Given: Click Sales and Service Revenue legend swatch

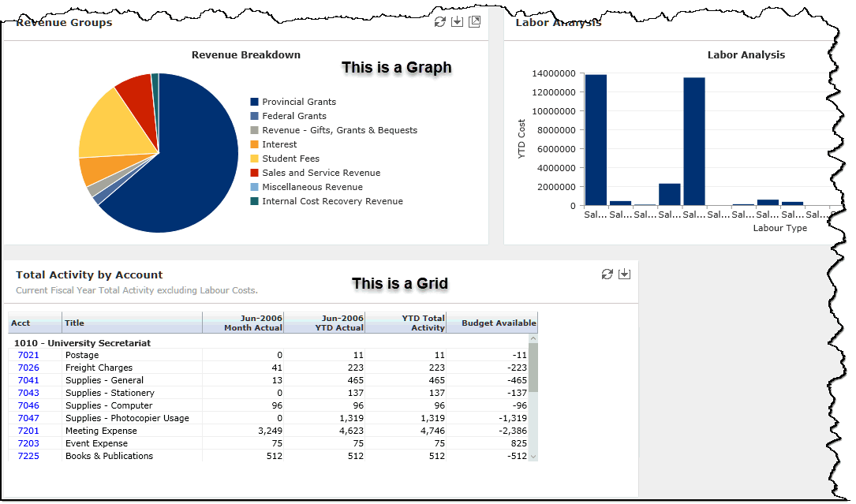Looking at the screenshot, I should coord(255,173).
